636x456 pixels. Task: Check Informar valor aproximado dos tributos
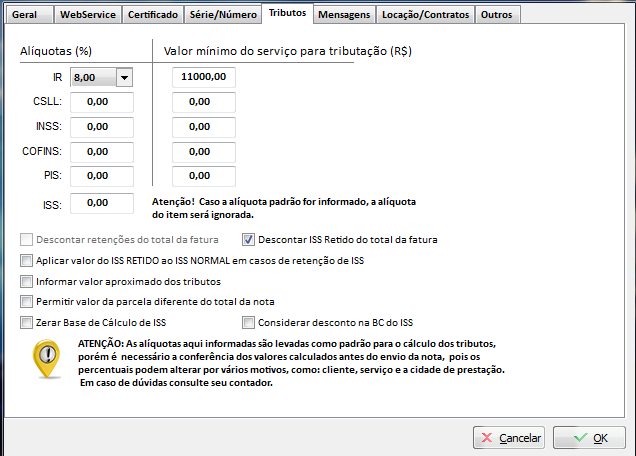[27, 282]
